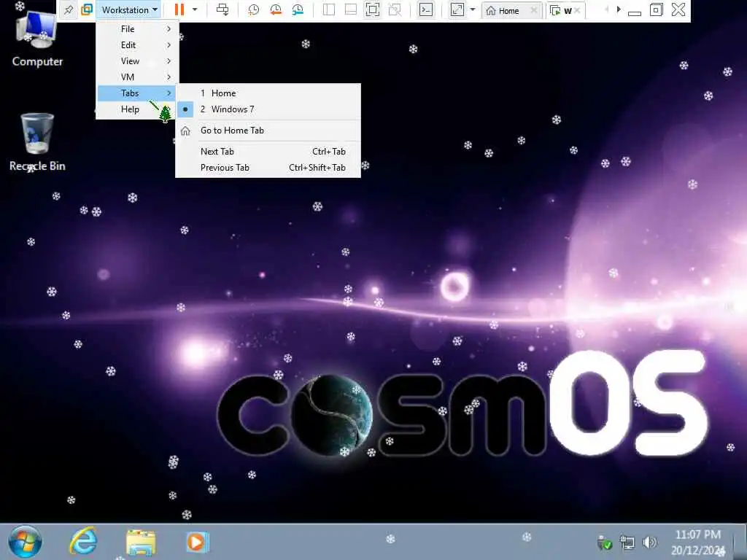This screenshot has width=747, height=560.
Task: Toggle the thumbnail bar panel
Action: (x=351, y=9)
